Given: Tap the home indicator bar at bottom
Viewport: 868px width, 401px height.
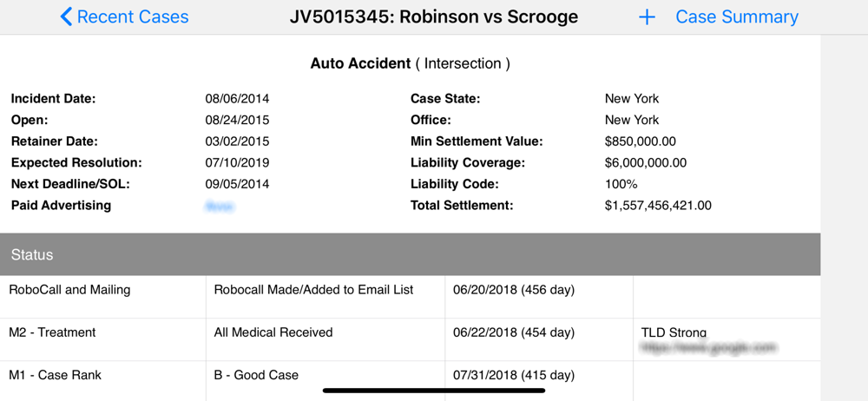Looking at the screenshot, I should pos(433,390).
